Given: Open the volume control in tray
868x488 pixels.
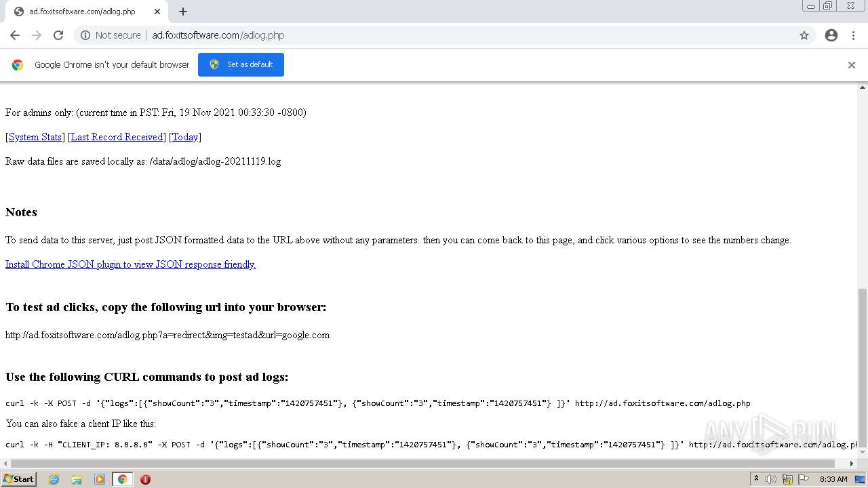Looking at the screenshot, I should point(771,479).
